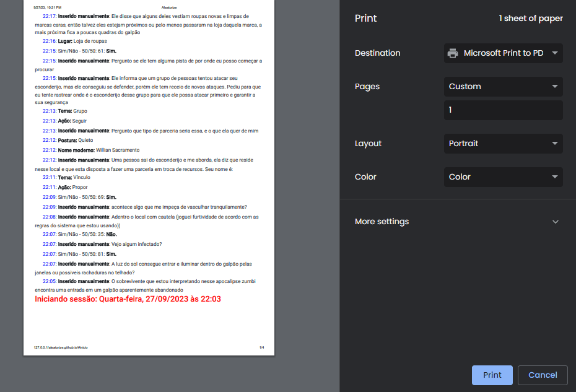
Task: Click the printer icon in the Destination field
Action: pos(453,53)
